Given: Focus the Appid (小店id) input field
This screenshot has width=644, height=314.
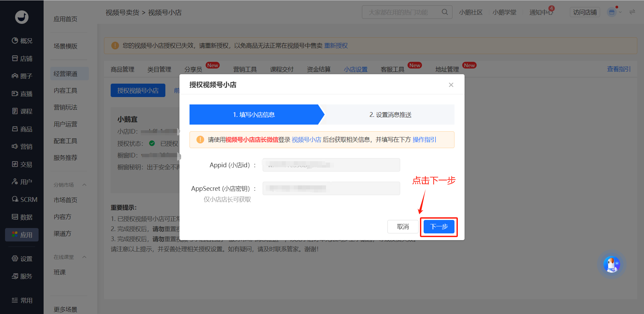Looking at the screenshot, I should click(331, 165).
